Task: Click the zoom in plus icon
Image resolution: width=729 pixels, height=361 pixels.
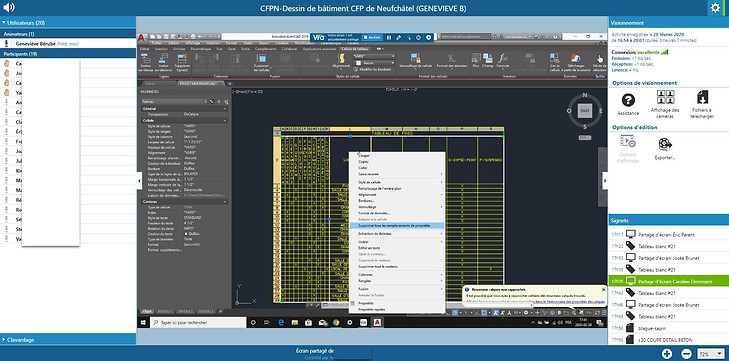Action: (666, 354)
